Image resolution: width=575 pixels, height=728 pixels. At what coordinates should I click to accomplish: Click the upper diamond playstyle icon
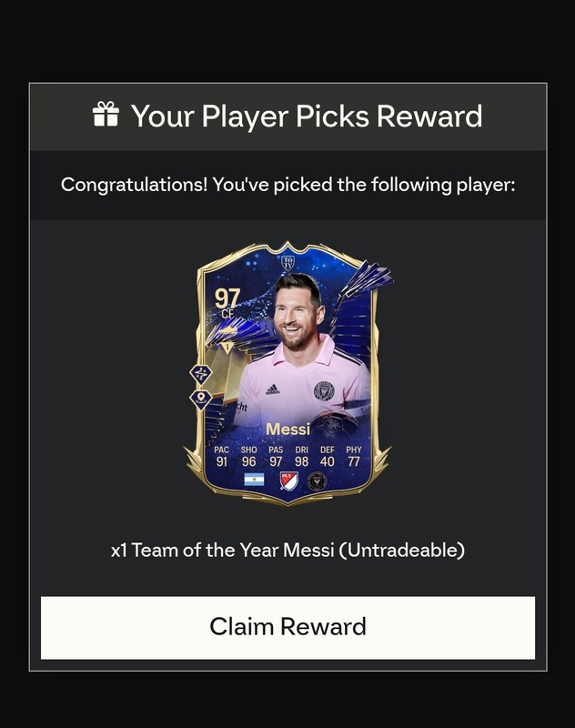(x=201, y=374)
